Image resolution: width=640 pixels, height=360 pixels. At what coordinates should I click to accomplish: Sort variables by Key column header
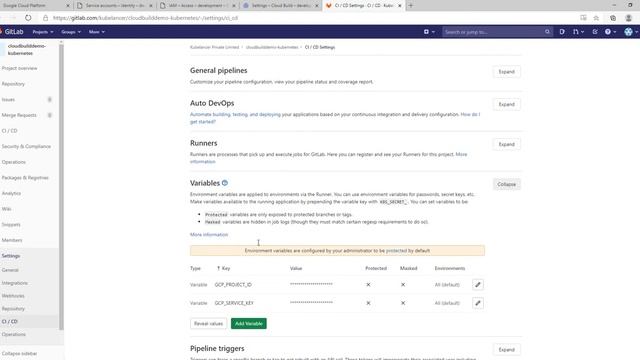point(224,269)
